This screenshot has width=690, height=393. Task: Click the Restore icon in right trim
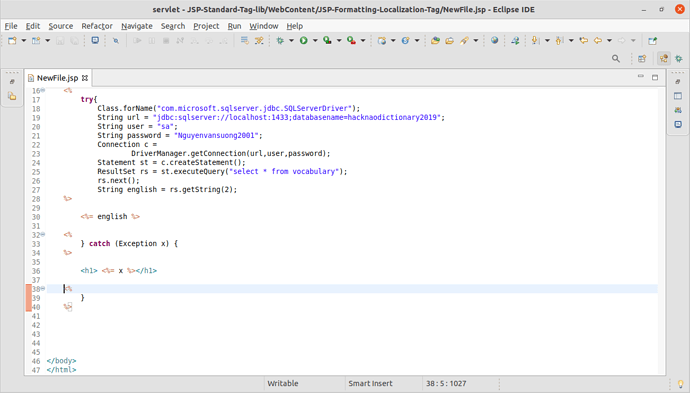pyautogui.click(x=678, y=81)
